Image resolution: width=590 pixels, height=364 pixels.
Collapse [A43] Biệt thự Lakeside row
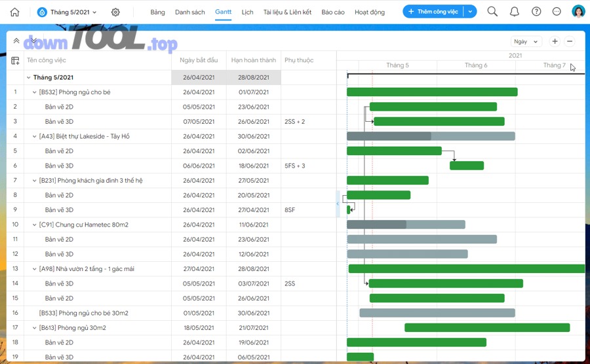click(x=34, y=136)
